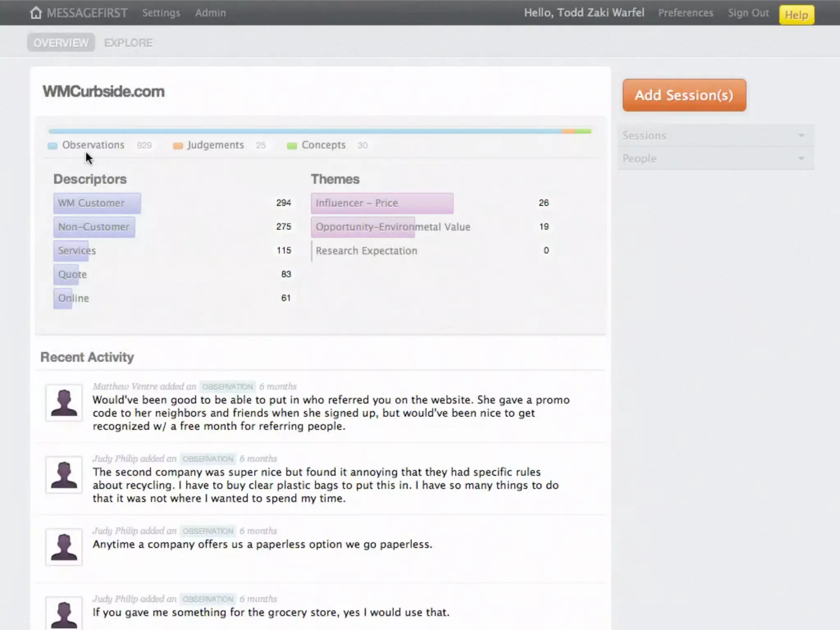Click the Sign Out link
The image size is (840, 630).
[748, 13]
